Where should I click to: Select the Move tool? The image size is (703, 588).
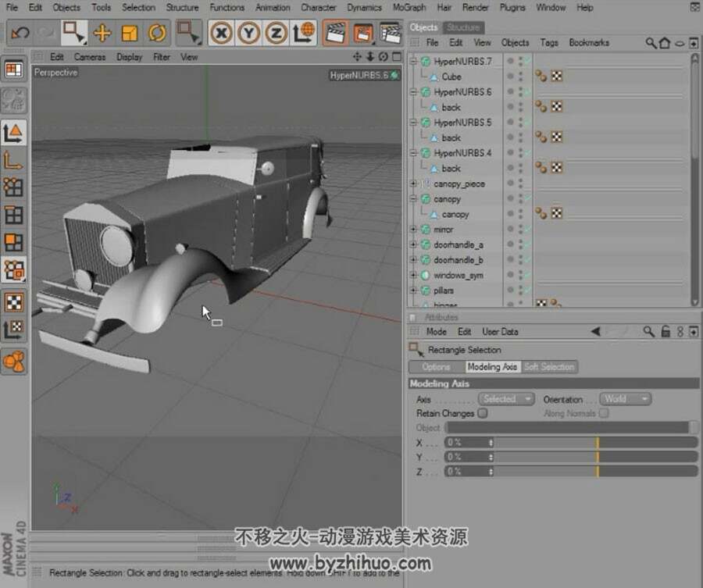(x=102, y=33)
